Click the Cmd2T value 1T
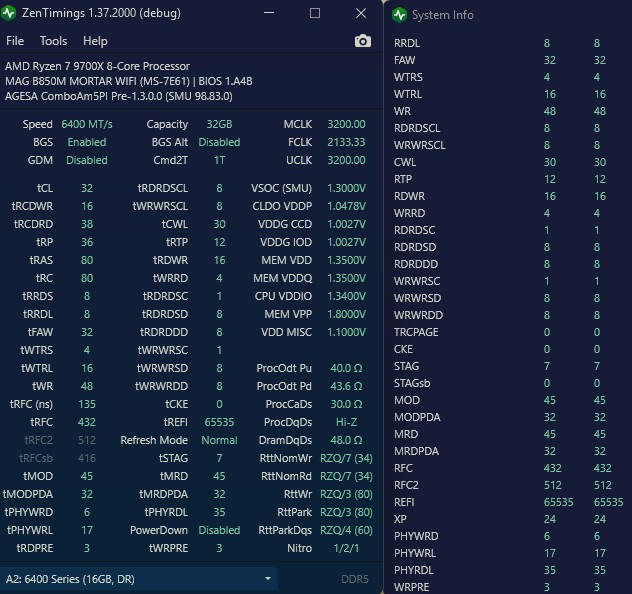This screenshot has height=594, width=632. pyautogui.click(x=219, y=160)
